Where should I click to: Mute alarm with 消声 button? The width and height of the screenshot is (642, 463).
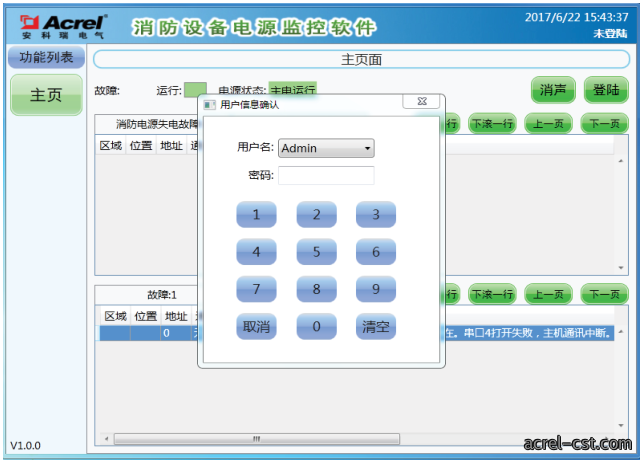click(x=553, y=90)
